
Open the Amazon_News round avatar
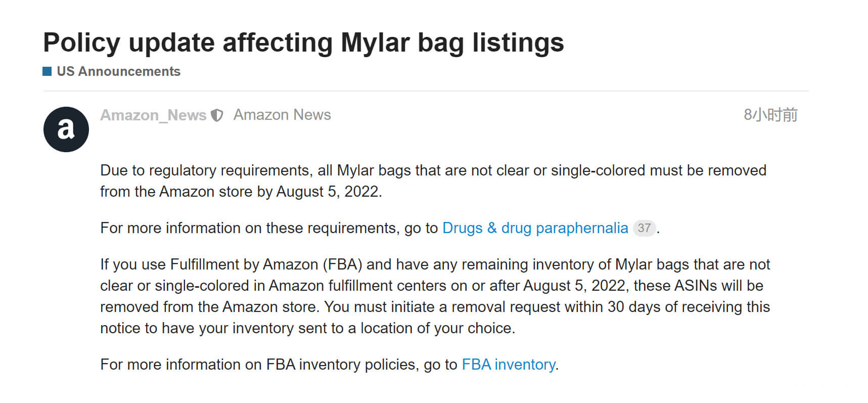[x=66, y=129]
